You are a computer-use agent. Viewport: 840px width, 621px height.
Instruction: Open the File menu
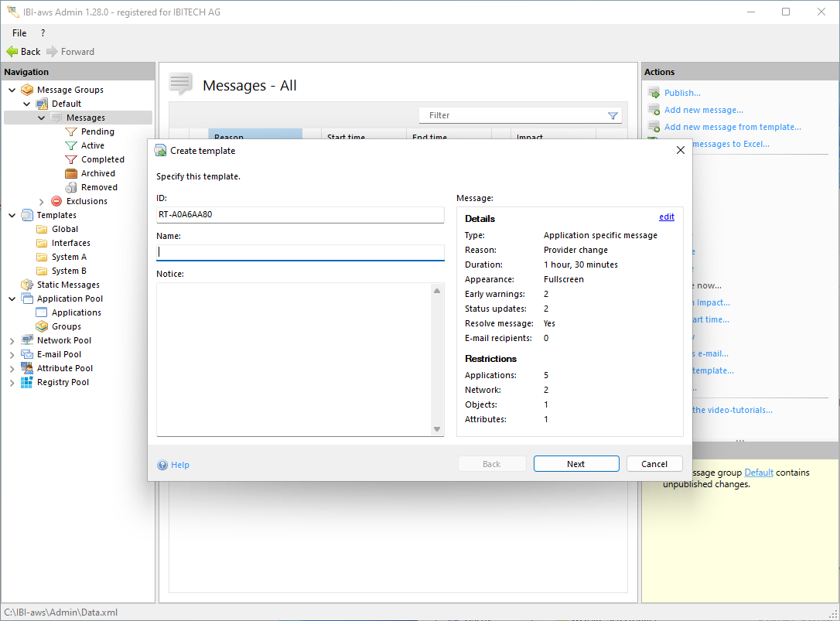click(x=19, y=33)
